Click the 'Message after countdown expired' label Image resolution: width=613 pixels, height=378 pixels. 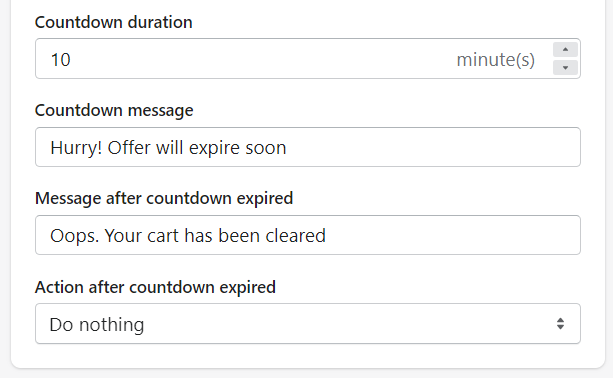pyautogui.click(x=164, y=199)
